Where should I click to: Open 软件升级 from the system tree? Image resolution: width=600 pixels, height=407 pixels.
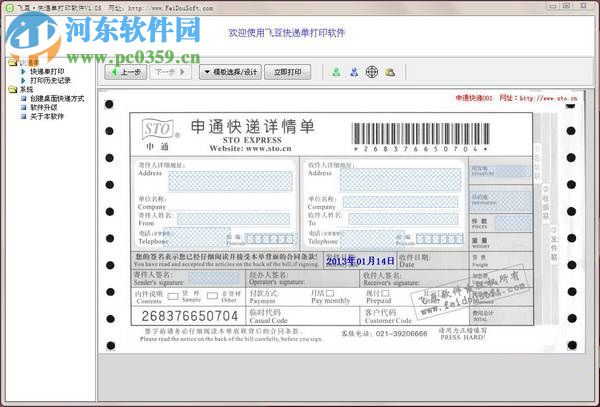pos(44,108)
